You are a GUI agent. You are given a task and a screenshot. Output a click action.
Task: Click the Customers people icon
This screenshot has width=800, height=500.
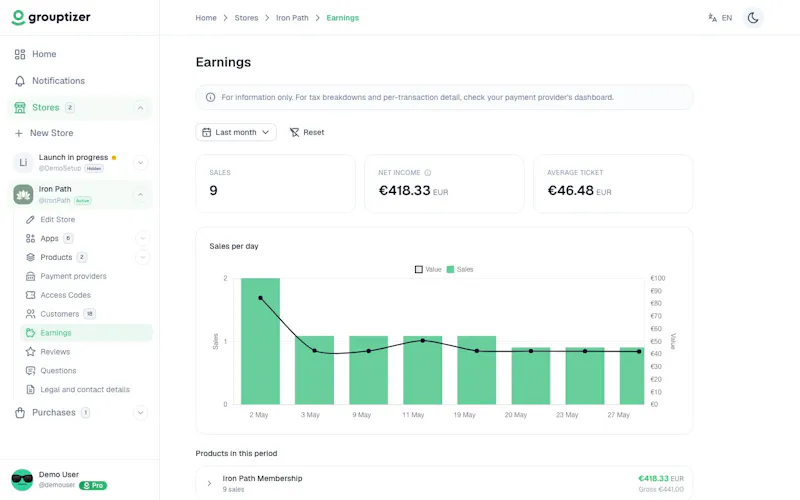point(30,314)
